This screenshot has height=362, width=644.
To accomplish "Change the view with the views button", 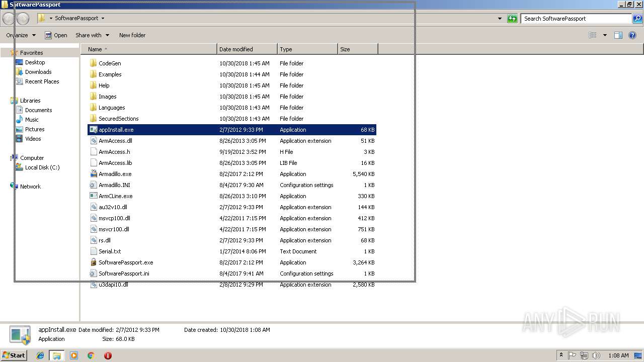I will (x=593, y=35).
